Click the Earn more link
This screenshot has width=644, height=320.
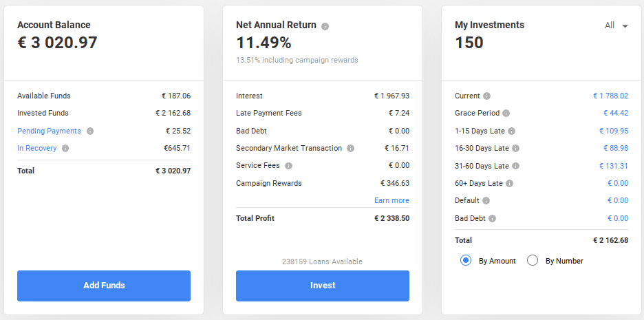click(x=391, y=200)
